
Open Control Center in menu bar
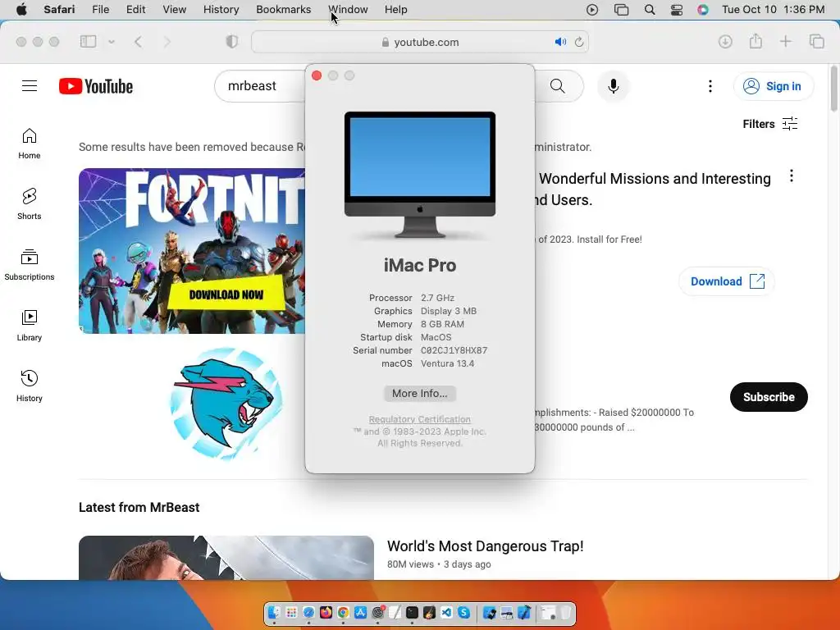677,10
